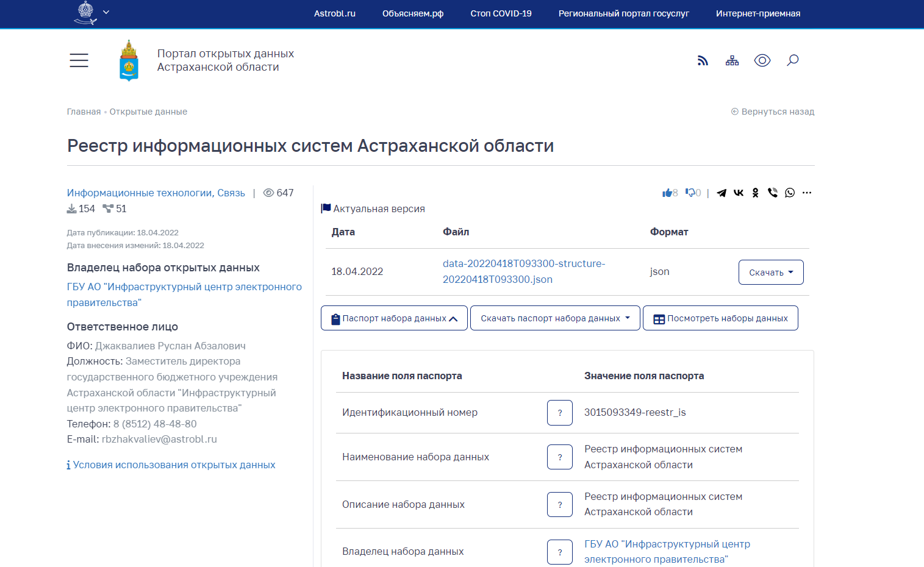Viewport: 924px width, 567px height.
Task: Collapse the Паспорт набора данных panel
Action: pos(394,318)
